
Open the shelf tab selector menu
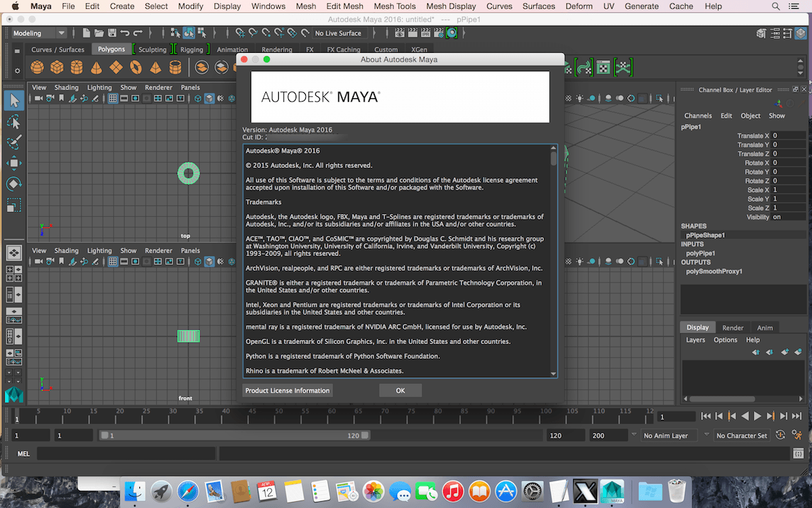pyautogui.click(x=17, y=50)
